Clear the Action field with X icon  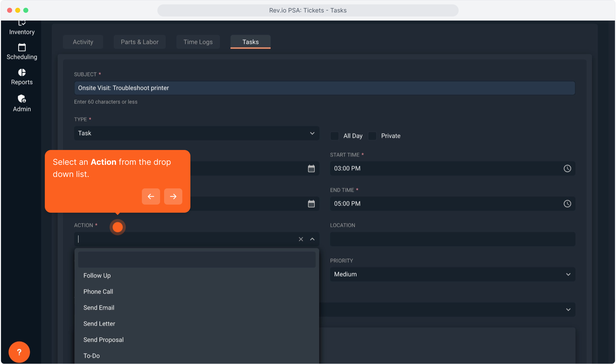tap(301, 239)
